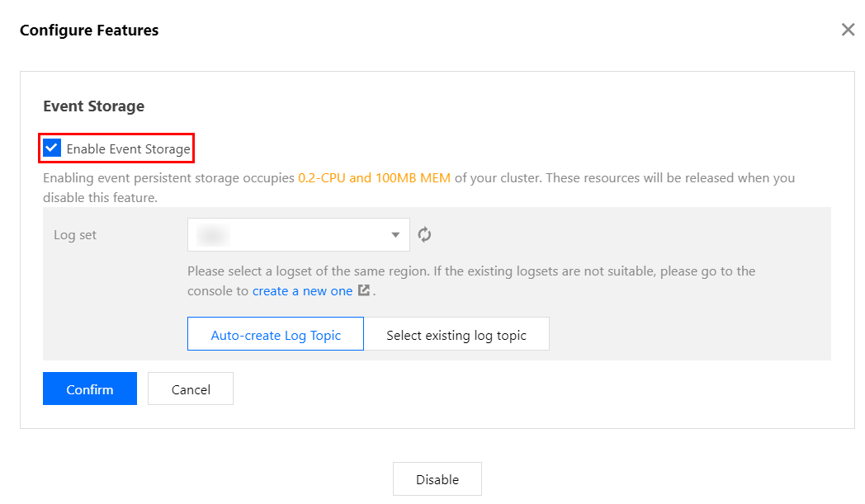Click the blurred selected Log set value

(x=214, y=235)
